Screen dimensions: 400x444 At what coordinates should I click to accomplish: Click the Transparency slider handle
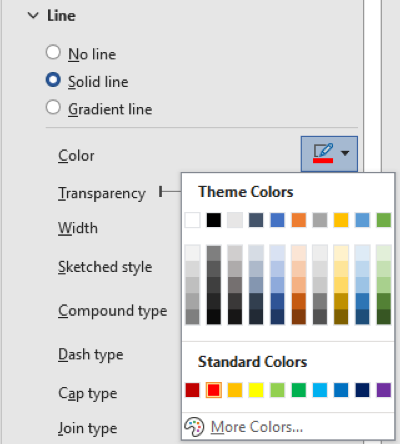pyautogui.click(x=161, y=192)
